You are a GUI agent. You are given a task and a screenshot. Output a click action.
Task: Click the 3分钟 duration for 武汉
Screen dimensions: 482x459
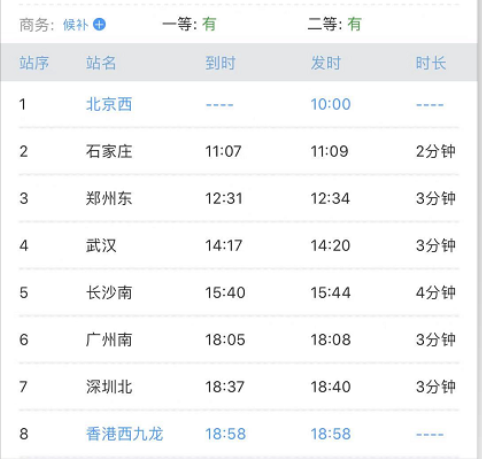[436, 246]
